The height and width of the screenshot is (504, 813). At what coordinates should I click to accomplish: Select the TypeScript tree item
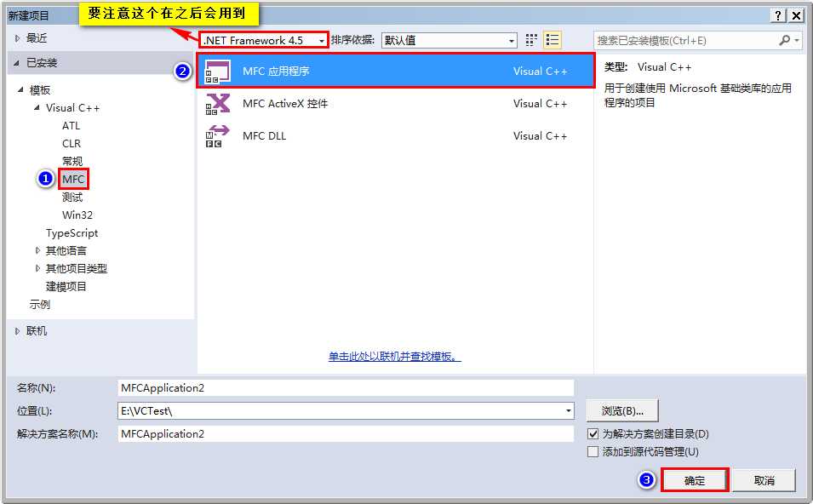(x=72, y=232)
